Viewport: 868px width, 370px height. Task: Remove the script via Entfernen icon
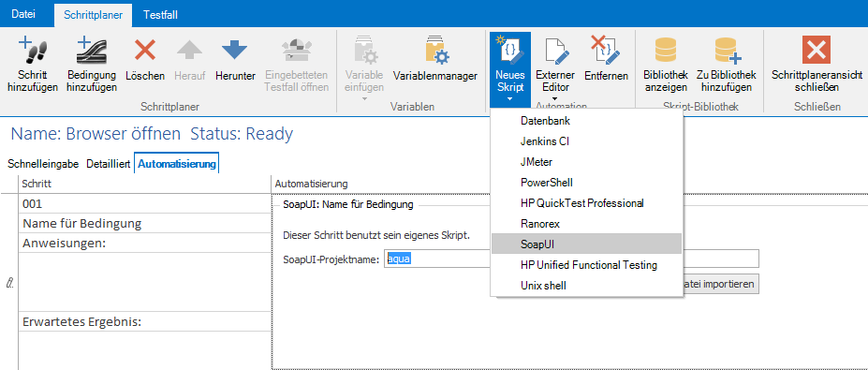(x=606, y=50)
